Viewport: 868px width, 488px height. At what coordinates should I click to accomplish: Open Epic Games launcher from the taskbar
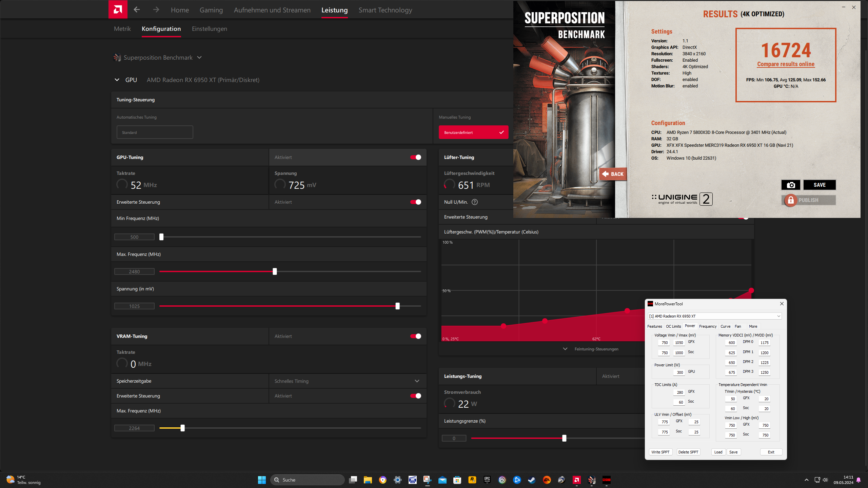pyautogui.click(x=487, y=480)
